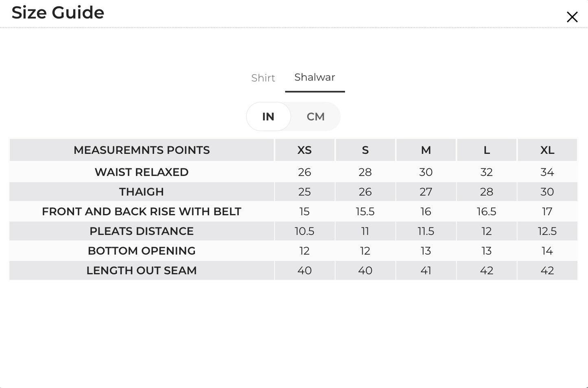Image resolution: width=588 pixels, height=388 pixels.
Task: Click the Size Guide heading
Action: click(x=58, y=13)
